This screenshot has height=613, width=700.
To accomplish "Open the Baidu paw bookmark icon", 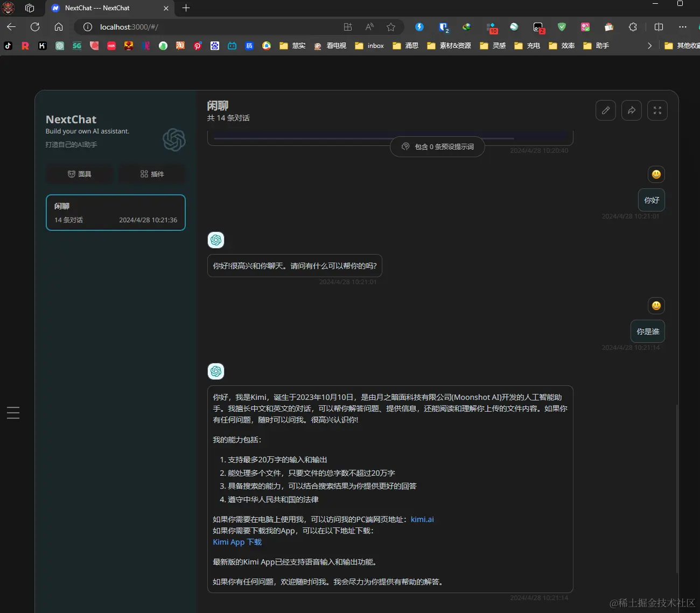I will coord(215,46).
